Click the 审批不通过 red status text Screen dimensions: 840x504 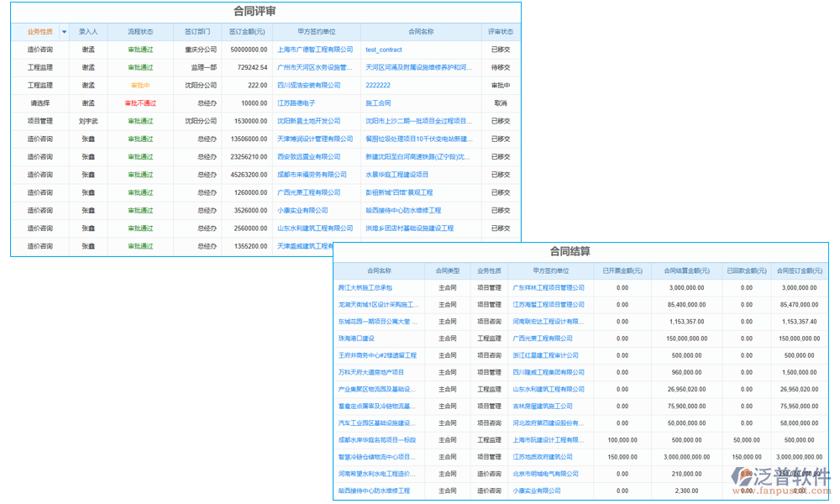click(x=139, y=101)
